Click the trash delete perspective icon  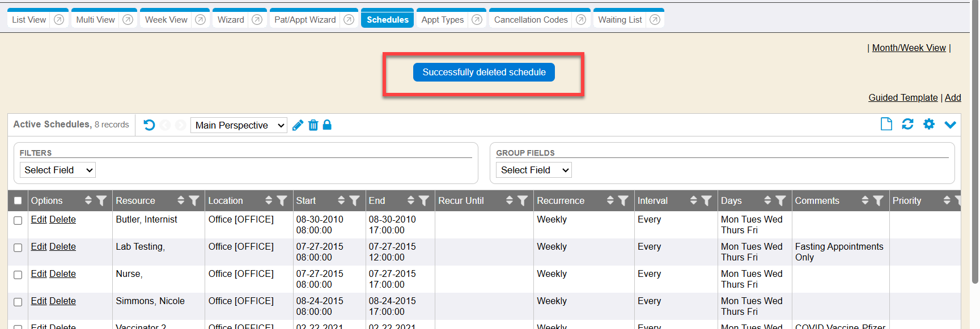click(313, 125)
